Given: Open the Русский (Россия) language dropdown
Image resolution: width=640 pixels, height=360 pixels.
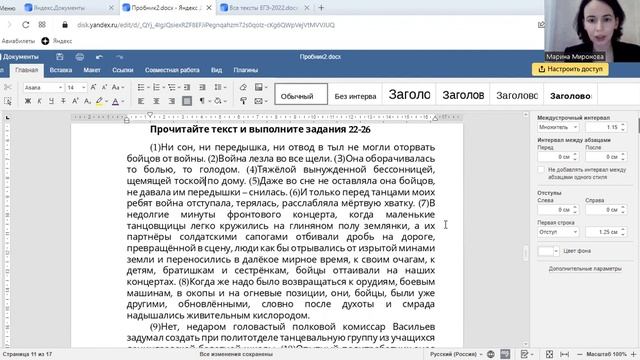Looking at the screenshot, I should pyautogui.click(x=456, y=354).
